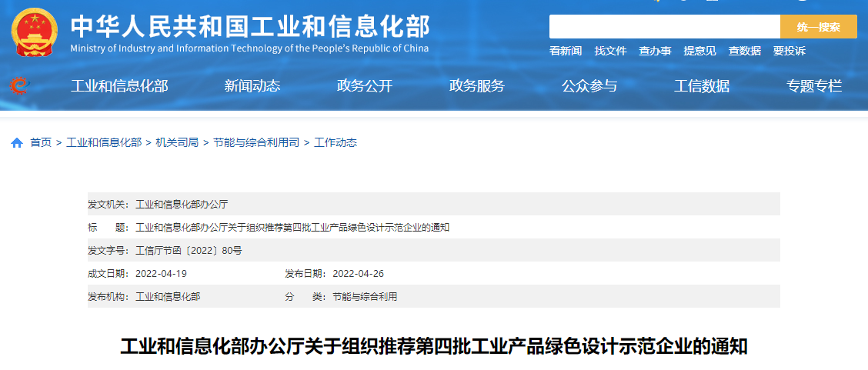Open the 公众参与 navigation menu
Image resolution: width=868 pixels, height=370 pixels.
(x=589, y=86)
